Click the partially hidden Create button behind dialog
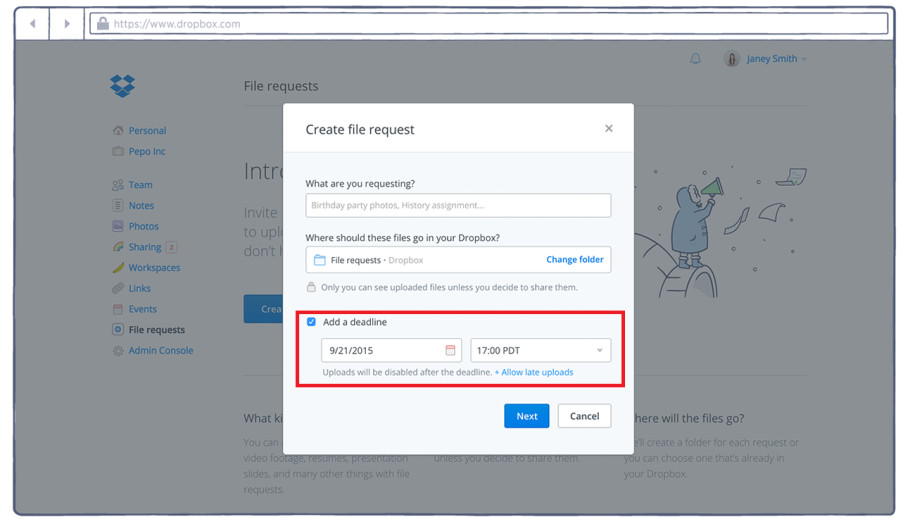This screenshot has width=915, height=531. [264, 309]
